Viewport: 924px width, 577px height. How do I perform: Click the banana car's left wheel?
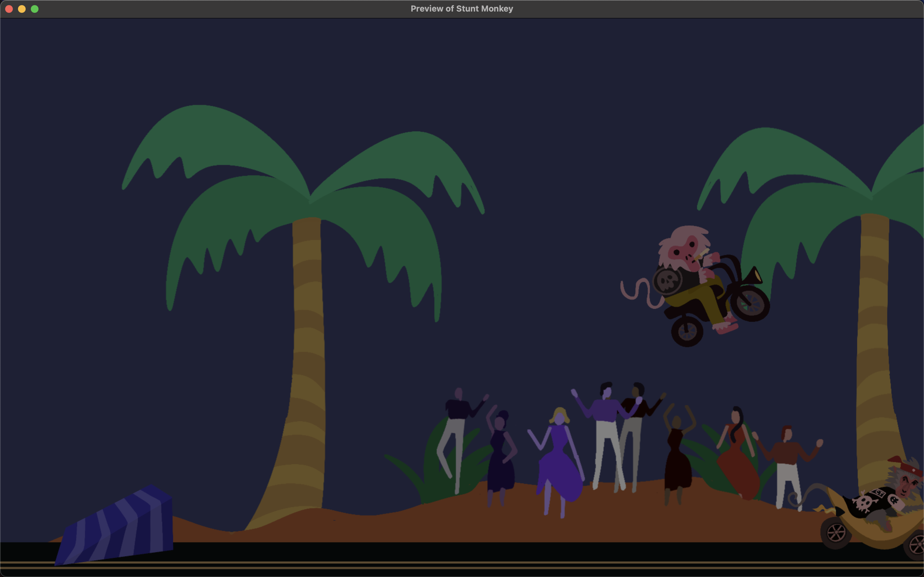pos(835,533)
